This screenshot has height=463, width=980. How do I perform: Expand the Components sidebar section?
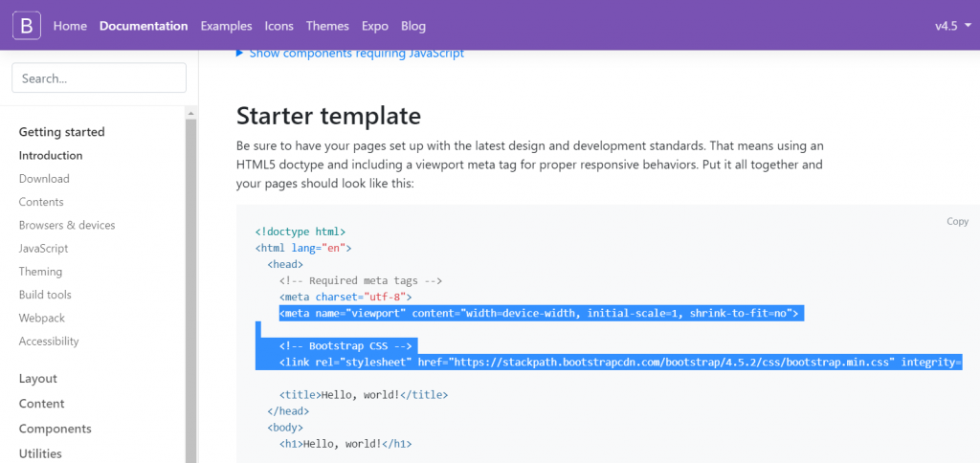coord(56,429)
